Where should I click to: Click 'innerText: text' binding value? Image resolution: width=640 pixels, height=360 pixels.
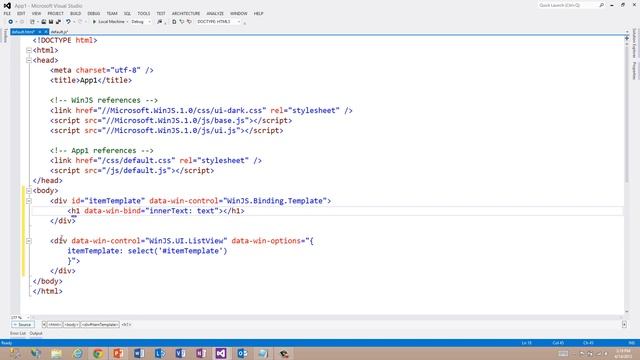tap(182, 211)
